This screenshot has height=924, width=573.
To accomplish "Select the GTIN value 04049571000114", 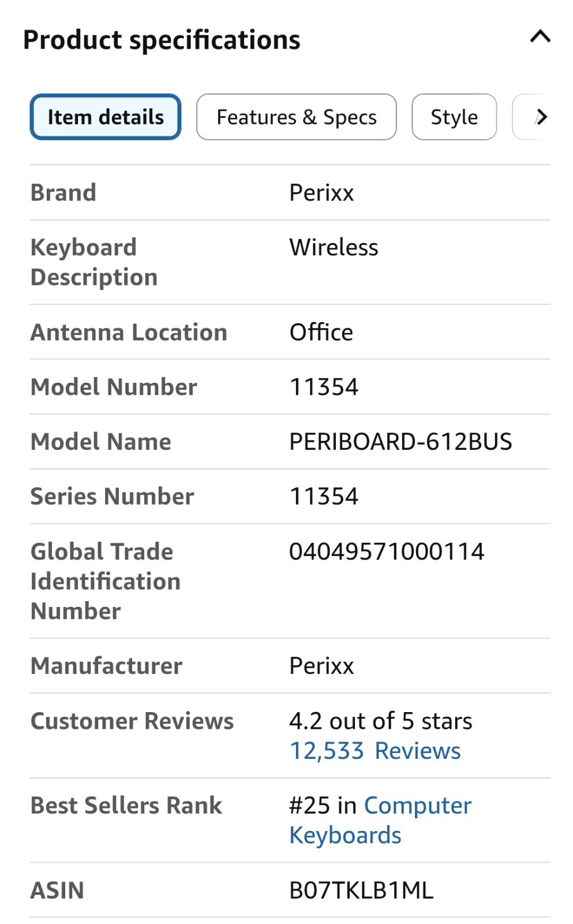I will pyautogui.click(x=386, y=552).
